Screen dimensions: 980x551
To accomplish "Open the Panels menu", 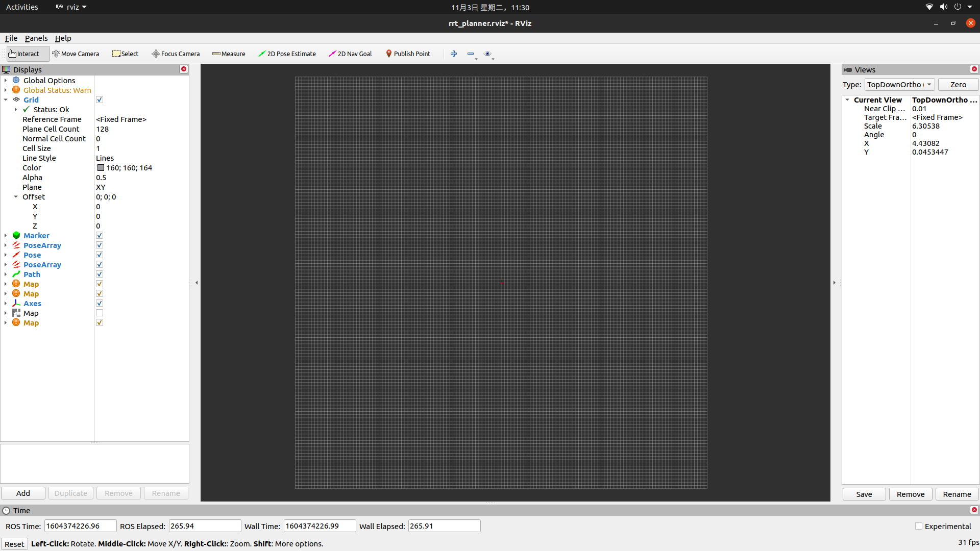I will point(36,38).
